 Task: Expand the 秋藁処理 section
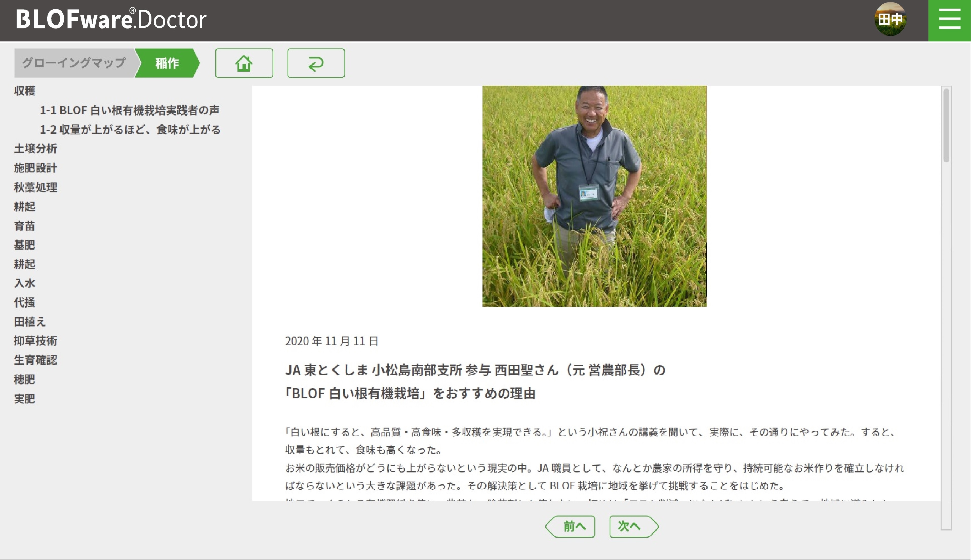coord(35,187)
